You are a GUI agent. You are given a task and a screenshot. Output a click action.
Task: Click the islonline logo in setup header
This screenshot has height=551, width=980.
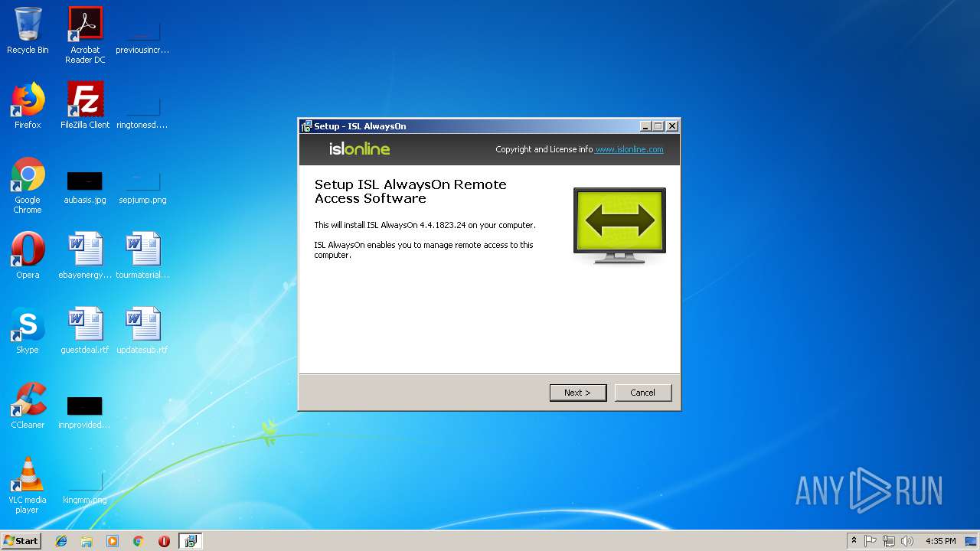point(359,148)
